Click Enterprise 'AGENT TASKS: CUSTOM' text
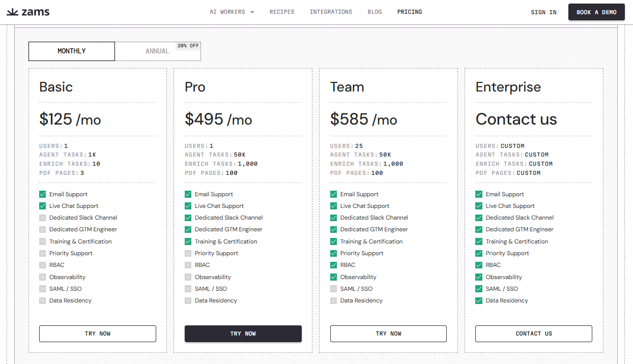This screenshot has width=633, height=364. point(512,155)
